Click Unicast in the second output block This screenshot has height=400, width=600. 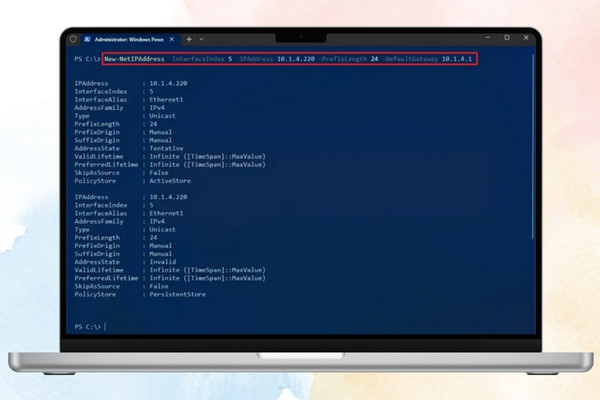pos(163,229)
